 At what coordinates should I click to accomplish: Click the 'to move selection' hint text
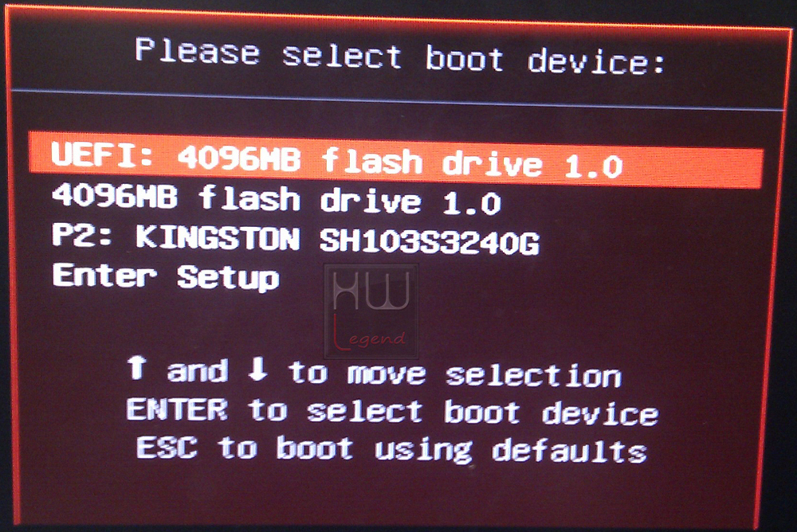coord(455,374)
